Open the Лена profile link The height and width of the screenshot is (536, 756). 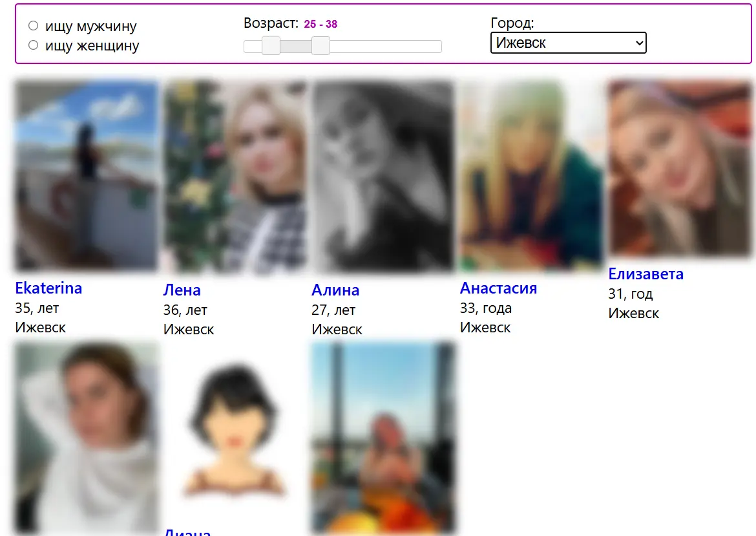tap(182, 290)
